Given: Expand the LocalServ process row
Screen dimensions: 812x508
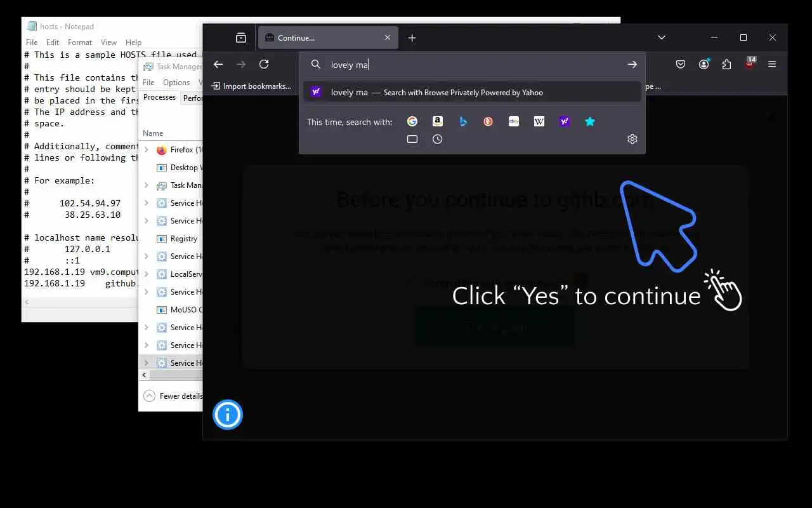Looking at the screenshot, I should 147,274.
